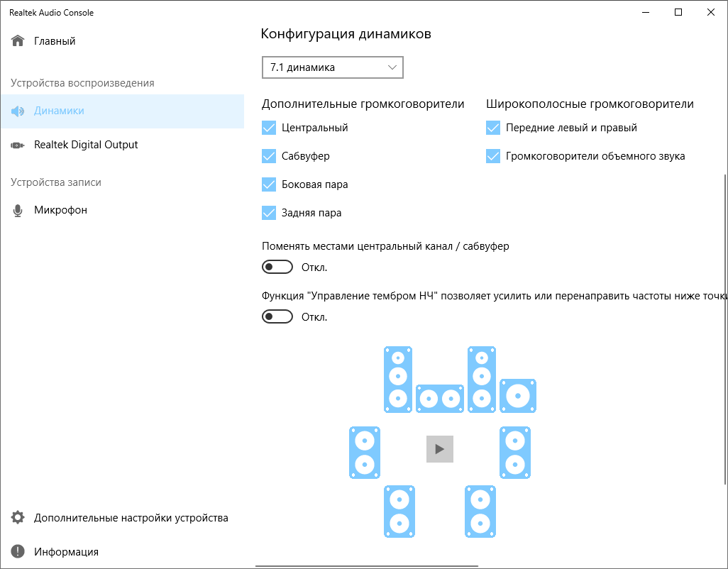Image resolution: width=728 pixels, height=569 pixels.
Task: Uncheck Передние левый и правый checkbox
Action: point(493,128)
